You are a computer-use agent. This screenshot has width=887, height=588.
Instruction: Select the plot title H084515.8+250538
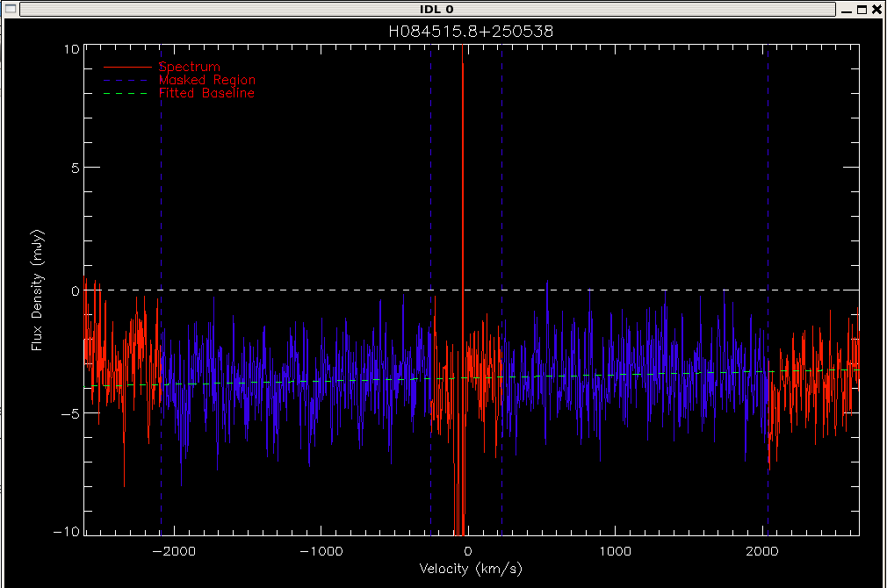[471, 32]
